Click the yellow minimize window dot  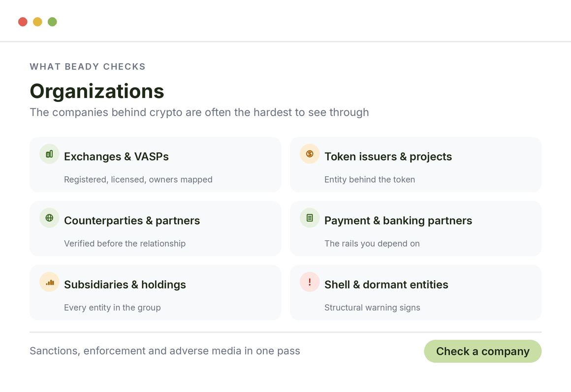pos(37,22)
